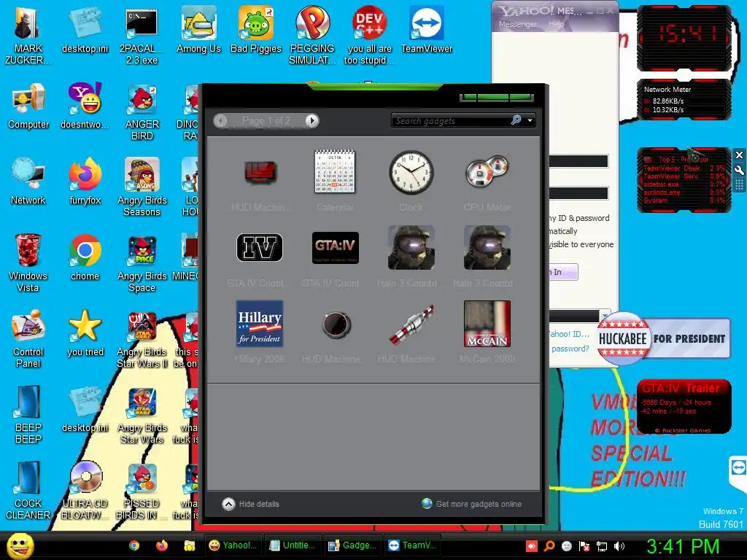Switch to Yahoo! taskbar window
The height and width of the screenshot is (560, 747).
click(233, 545)
